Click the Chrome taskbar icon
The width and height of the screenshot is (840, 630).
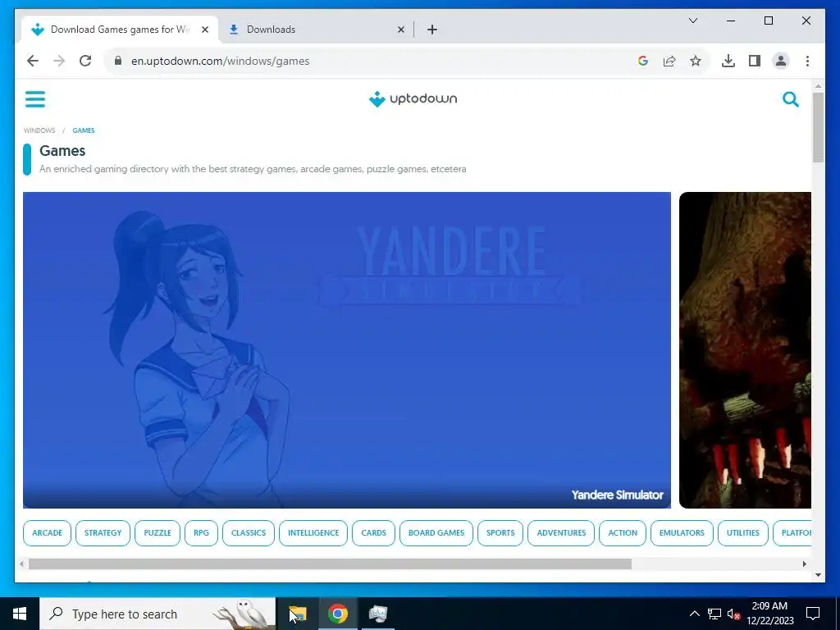tap(338, 614)
